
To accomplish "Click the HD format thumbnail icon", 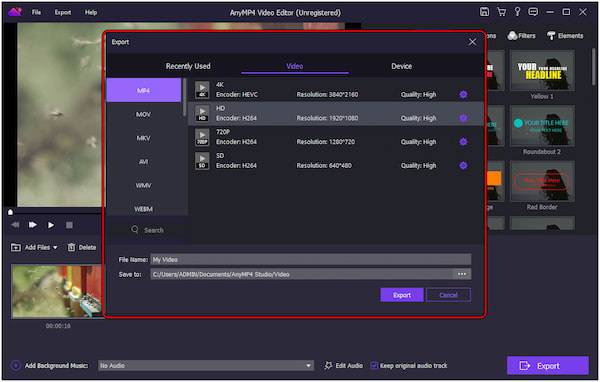I will 202,113.
